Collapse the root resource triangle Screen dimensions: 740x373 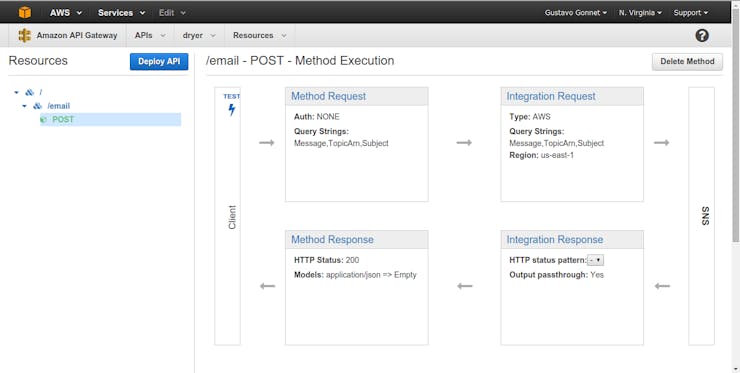point(17,93)
